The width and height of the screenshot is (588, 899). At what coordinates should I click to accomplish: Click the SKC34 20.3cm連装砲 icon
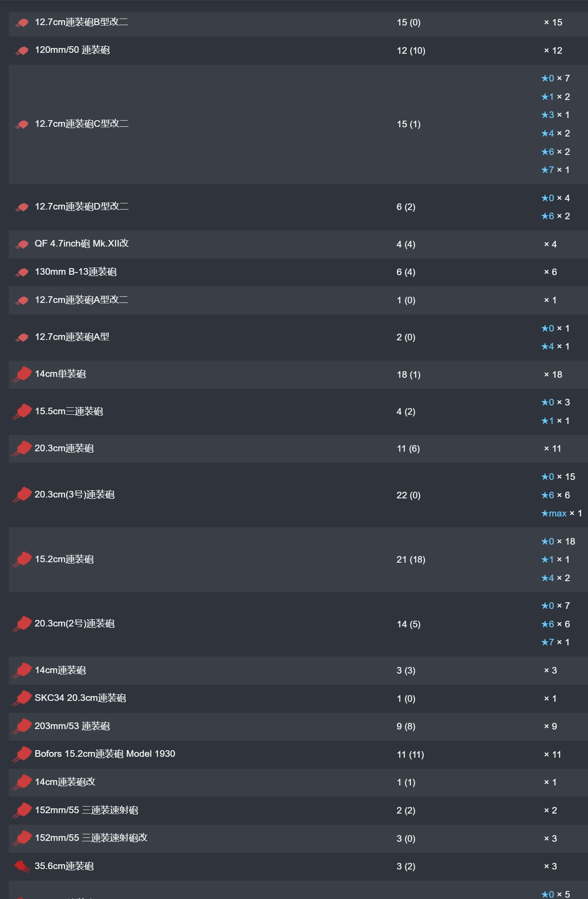[22, 698]
